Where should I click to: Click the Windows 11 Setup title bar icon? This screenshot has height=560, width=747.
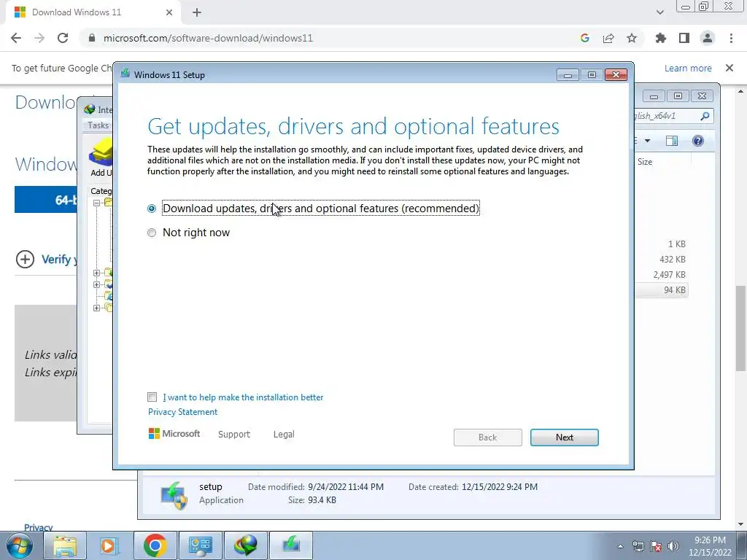tap(125, 74)
